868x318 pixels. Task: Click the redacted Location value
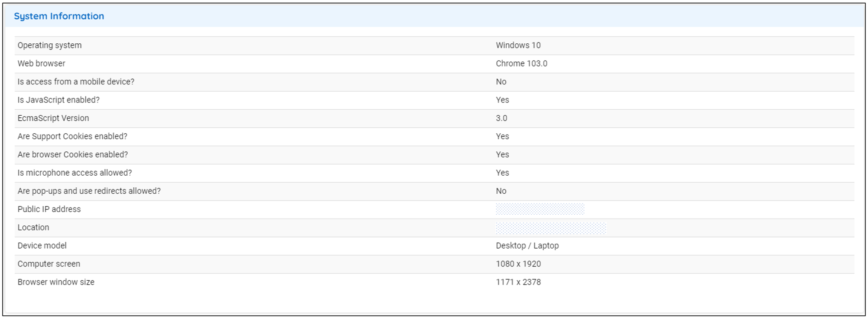[x=551, y=228]
